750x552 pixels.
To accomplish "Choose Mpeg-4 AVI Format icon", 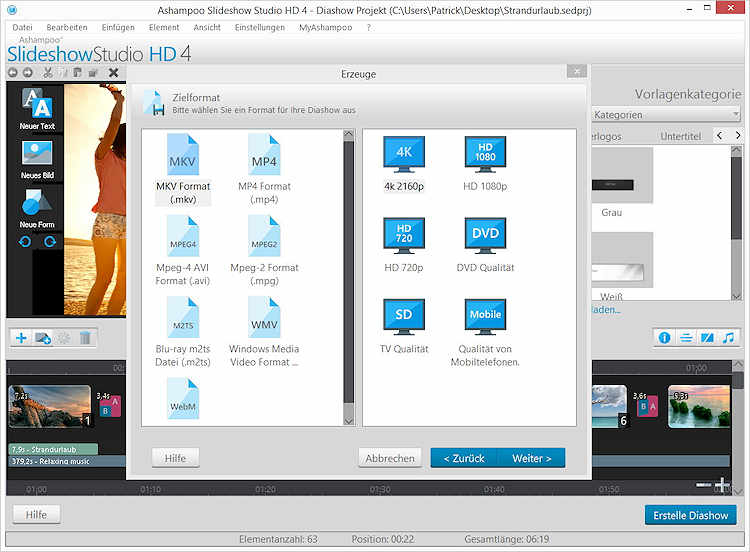I will tap(183, 236).
